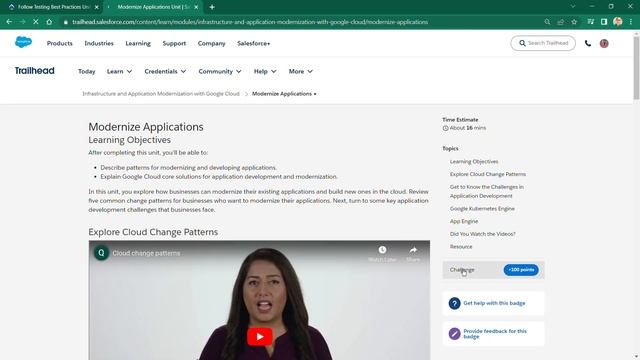Click the question mark help icon
Image resolution: width=640 pixels, height=360 pixels.
(x=454, y=303)
